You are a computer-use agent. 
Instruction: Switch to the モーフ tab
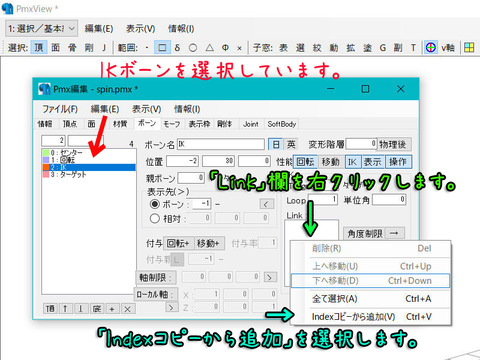172,124
